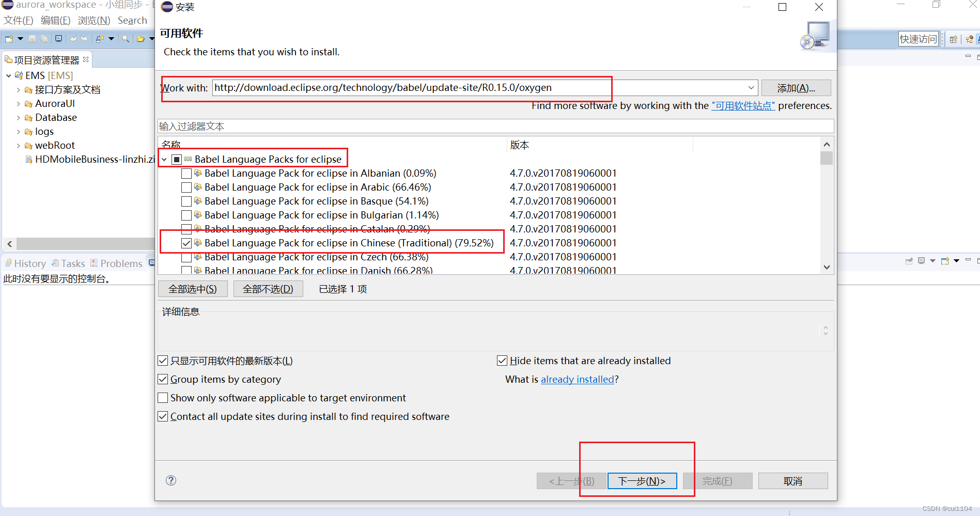Click the display selected console icon
The width and height of the screenshot is (980, 516).
[x=922, y=261]
